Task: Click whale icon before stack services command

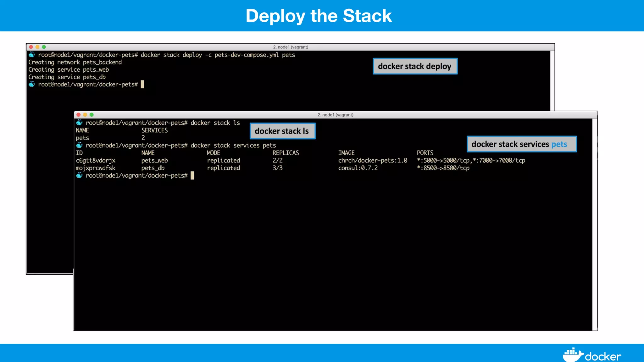Action: [x=79, y=145]
